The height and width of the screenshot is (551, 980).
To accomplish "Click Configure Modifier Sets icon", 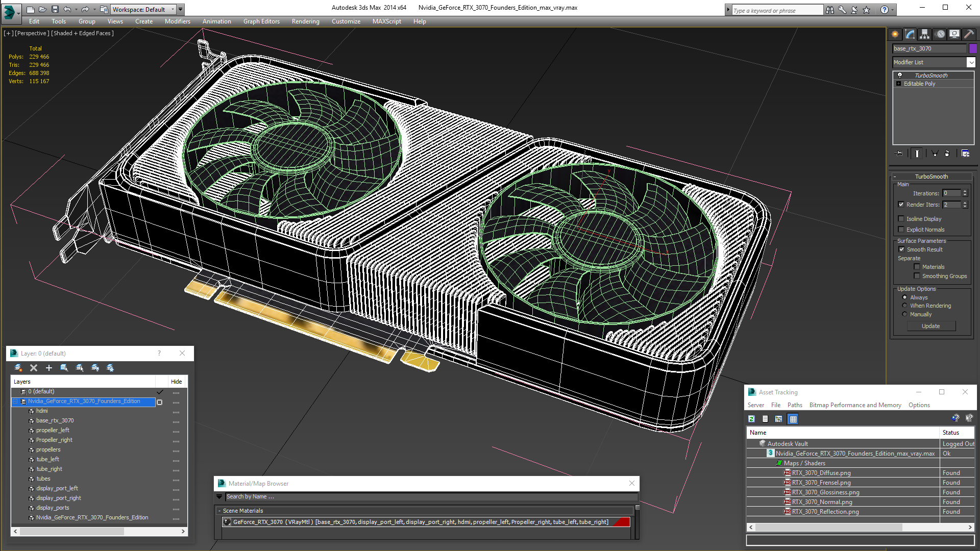I will (x=966, y=153).
